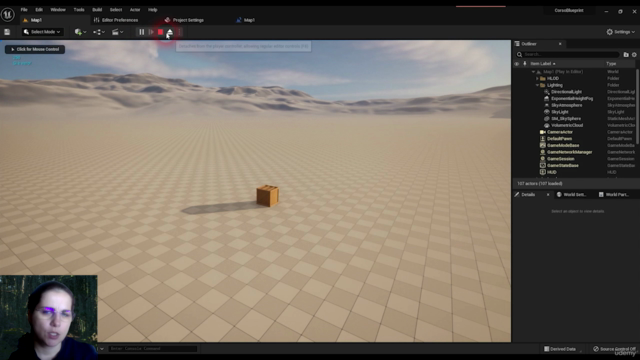This screenshot has width=640, height=360.
Task: Open the Settings button in the toolbar
Action: (620, 32)
